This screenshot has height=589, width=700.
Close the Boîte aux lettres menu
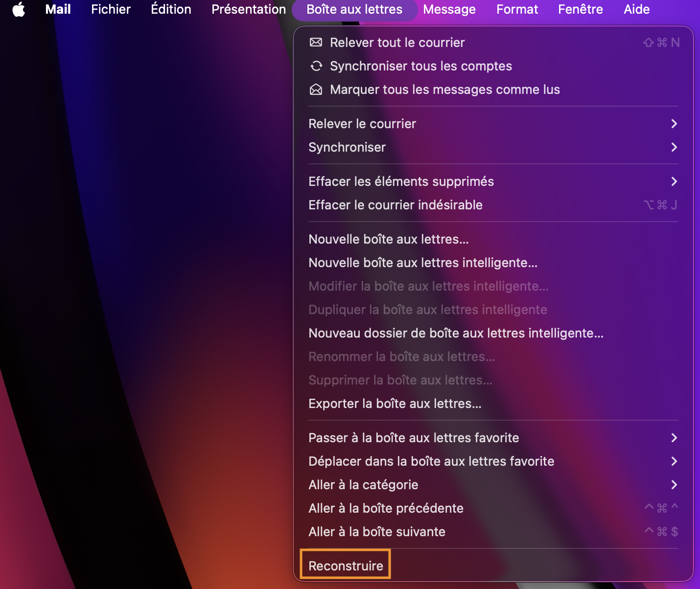[354, 9]
